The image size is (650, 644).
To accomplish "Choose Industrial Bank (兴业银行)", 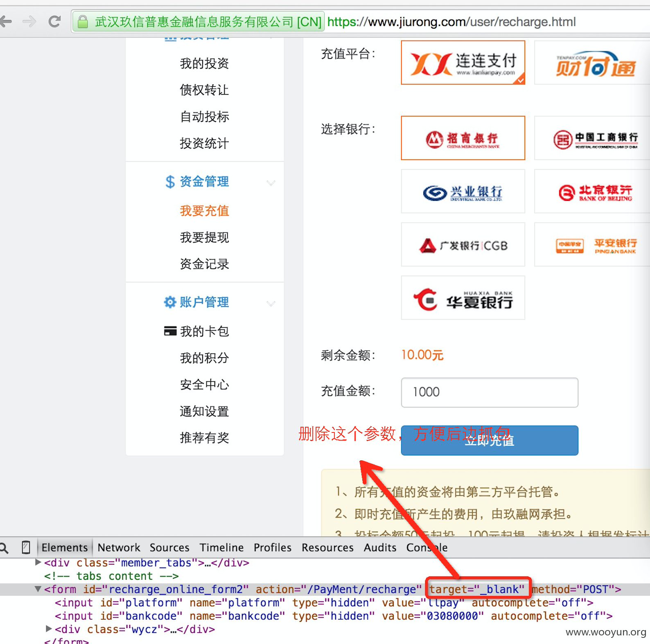I will coord(463,191).
